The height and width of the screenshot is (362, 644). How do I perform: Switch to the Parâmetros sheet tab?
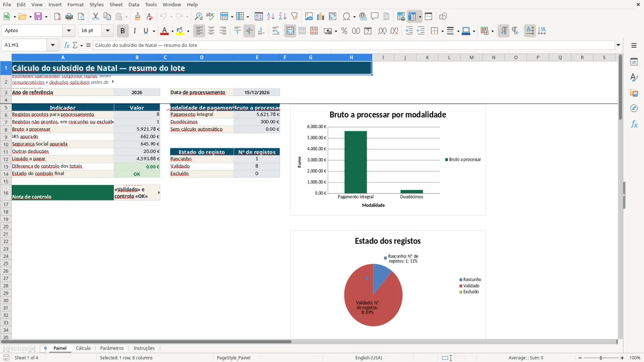112,348
